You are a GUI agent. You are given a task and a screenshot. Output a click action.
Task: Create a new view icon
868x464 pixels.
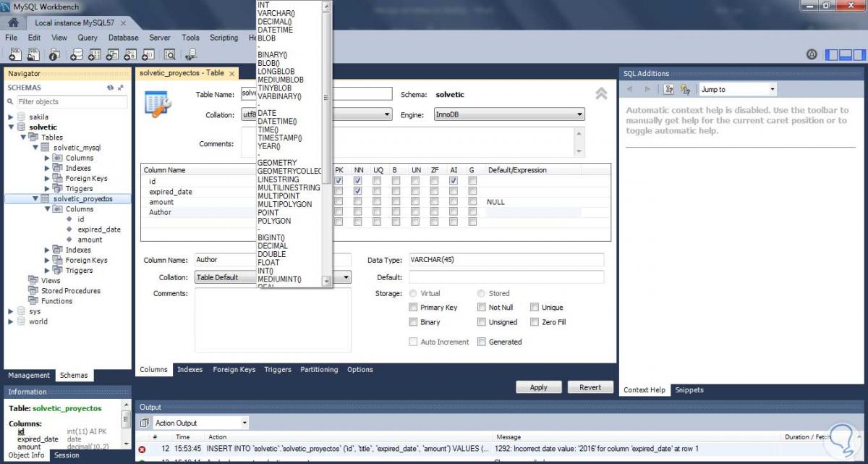[x=113, y=54]
